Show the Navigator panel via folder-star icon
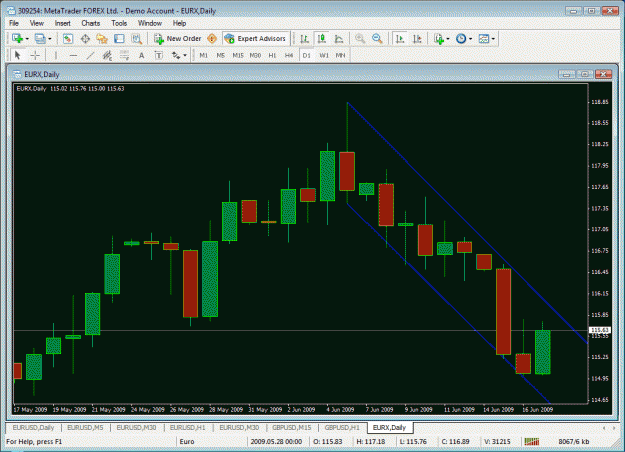This screenshot has height=452, width=625. pos(102,39)
